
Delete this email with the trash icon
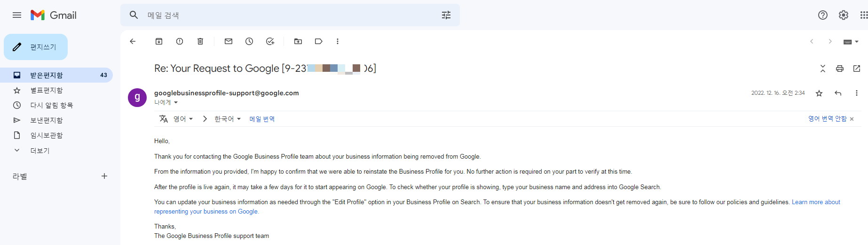click(x=200, y=41)
